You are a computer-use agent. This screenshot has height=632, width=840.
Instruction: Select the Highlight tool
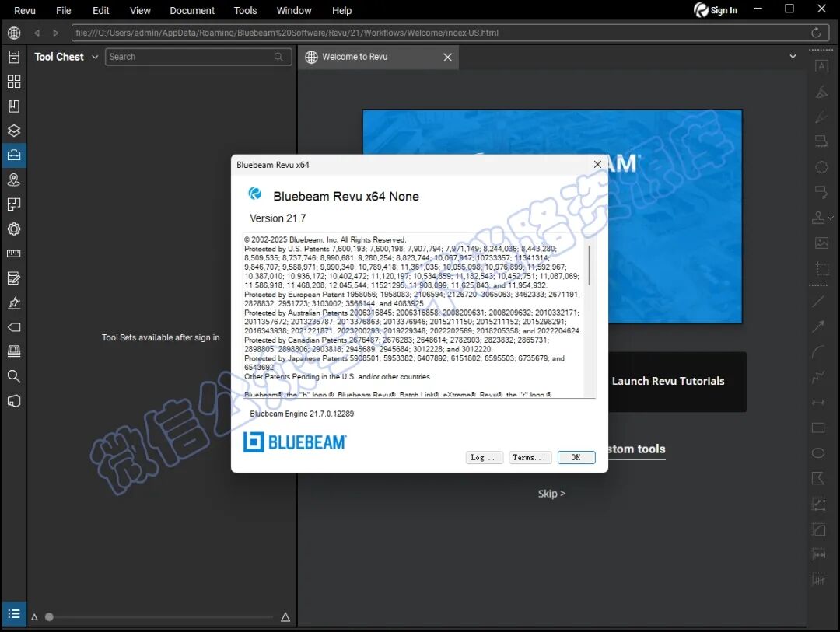pyautogui.click(x=821, y=92)
